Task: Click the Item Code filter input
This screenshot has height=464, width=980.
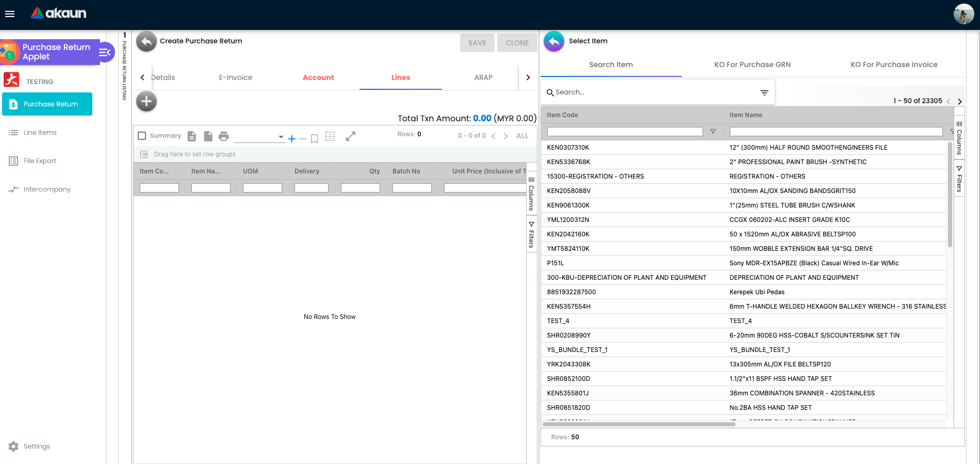Action: (x=625, y=132)
